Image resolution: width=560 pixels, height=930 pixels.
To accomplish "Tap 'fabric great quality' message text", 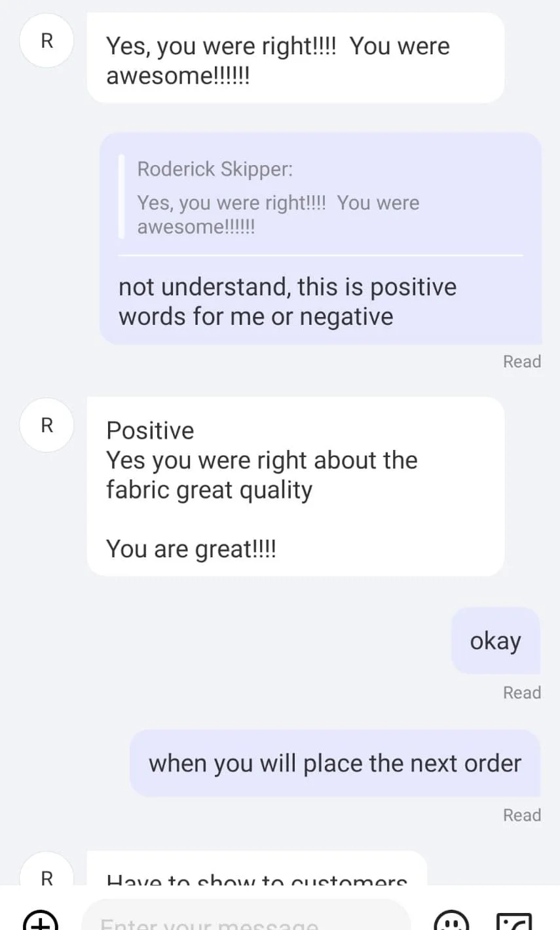I will pos(209,490).
